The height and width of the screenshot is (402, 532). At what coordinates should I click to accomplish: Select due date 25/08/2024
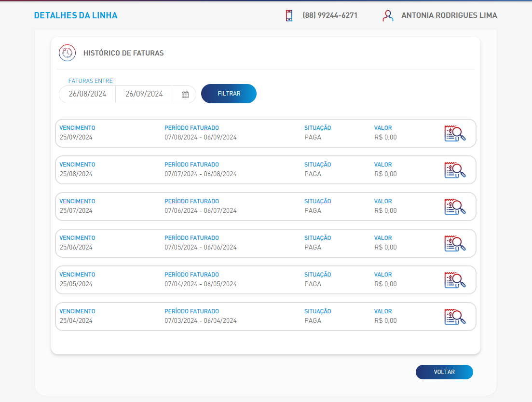click(x=76, y=174)
